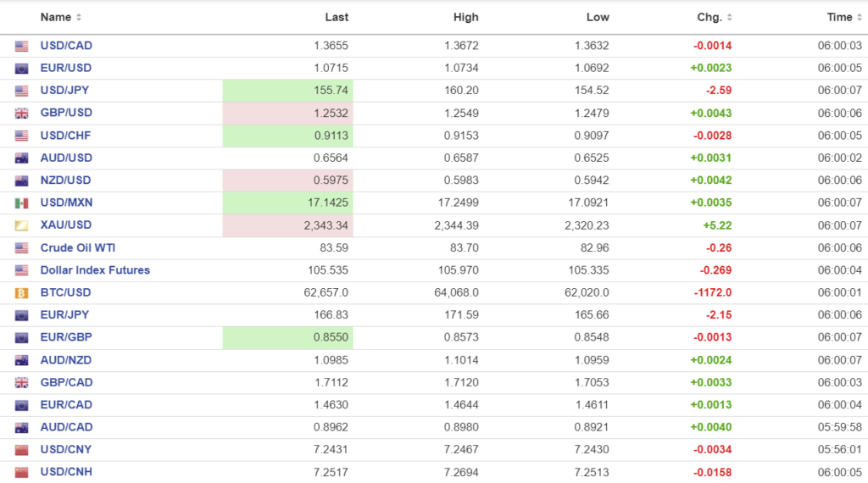
Task: Open the USD/JPY pair link
Action: point(66,91)
